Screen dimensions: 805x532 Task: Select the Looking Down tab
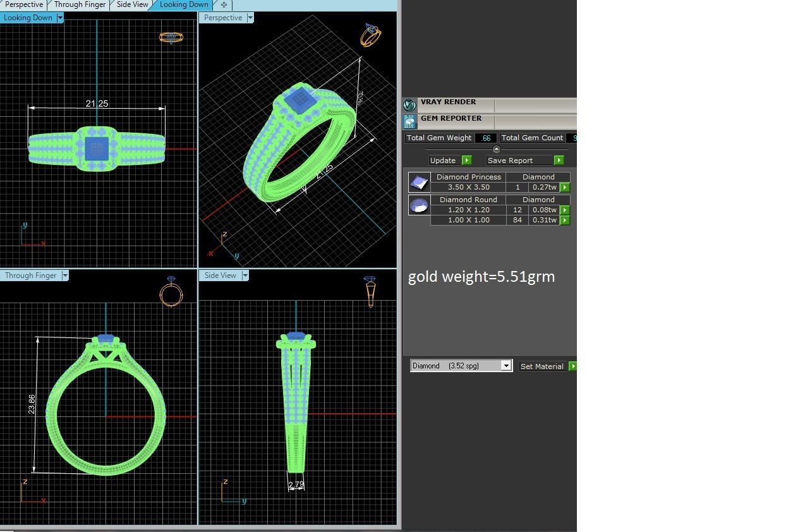click(184, 4)
